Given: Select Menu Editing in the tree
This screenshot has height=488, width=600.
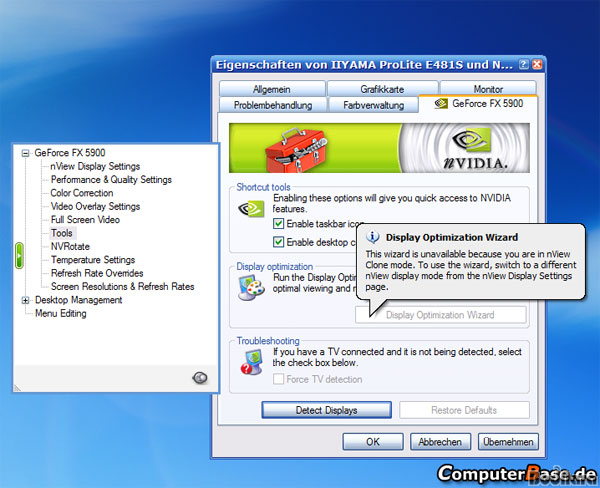Looking at the screenshot, I should pyautogui.click(x=60, y=313).
